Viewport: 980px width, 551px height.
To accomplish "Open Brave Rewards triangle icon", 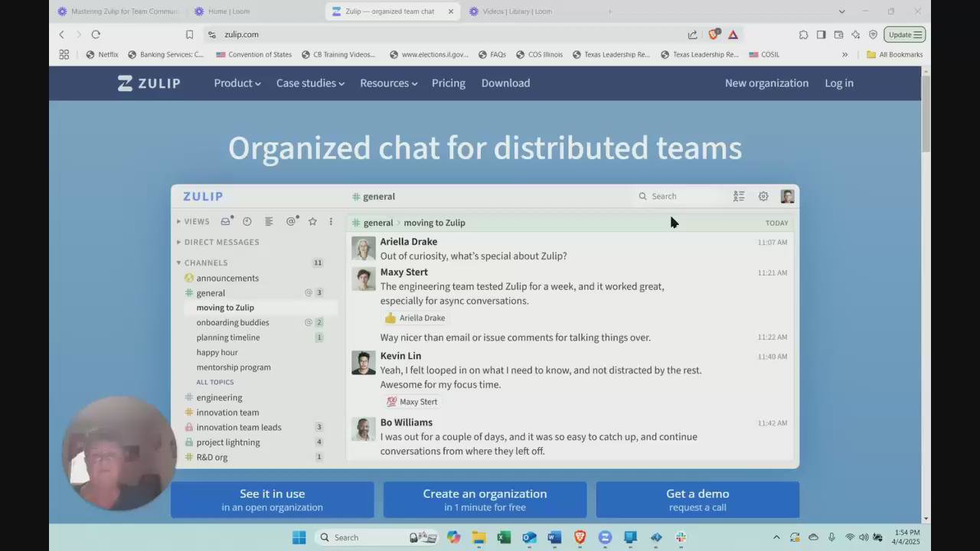I will point(733,34).
